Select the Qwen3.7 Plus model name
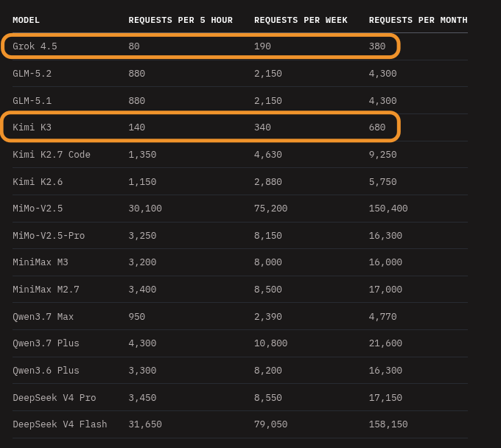The height and width of the screenshot is (448, 501). point(46,343)
